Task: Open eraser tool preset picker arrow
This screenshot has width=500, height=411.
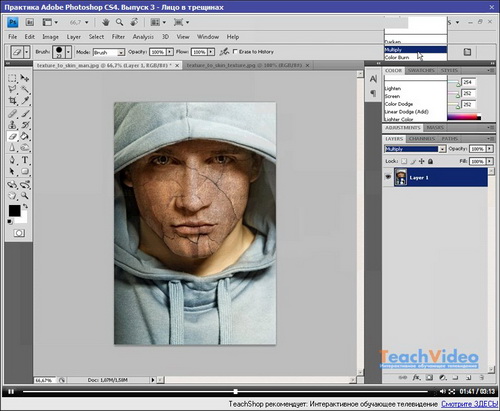Action: click(x=27, y=52)
